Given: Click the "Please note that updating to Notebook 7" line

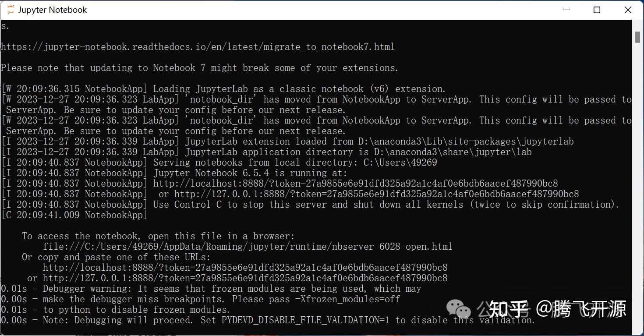Looking at the screenshot, I should pyautogui.click(x=199, y=68).
